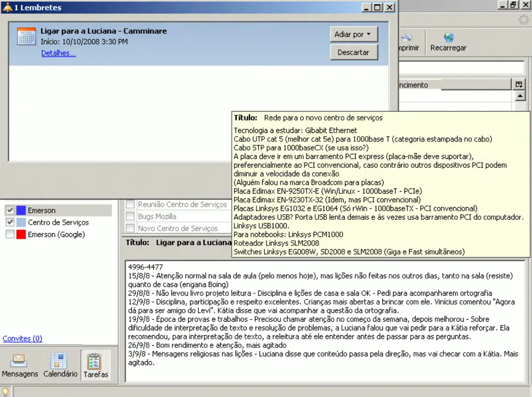Mark the Reunião Centro de Serviços task complete
532x397 pixels.
click(130, 204)
